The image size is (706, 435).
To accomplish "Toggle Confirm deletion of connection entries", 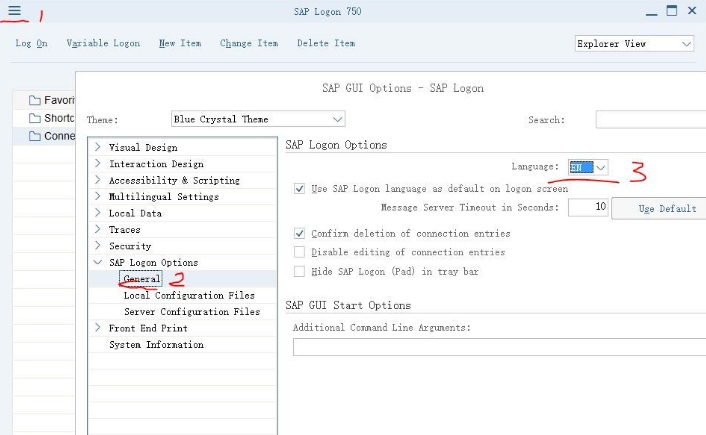I will coord(299,233).
